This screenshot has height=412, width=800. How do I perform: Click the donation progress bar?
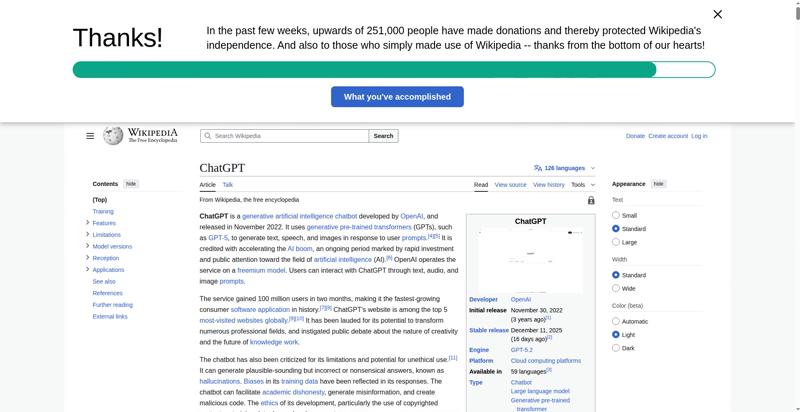[393, 70]
